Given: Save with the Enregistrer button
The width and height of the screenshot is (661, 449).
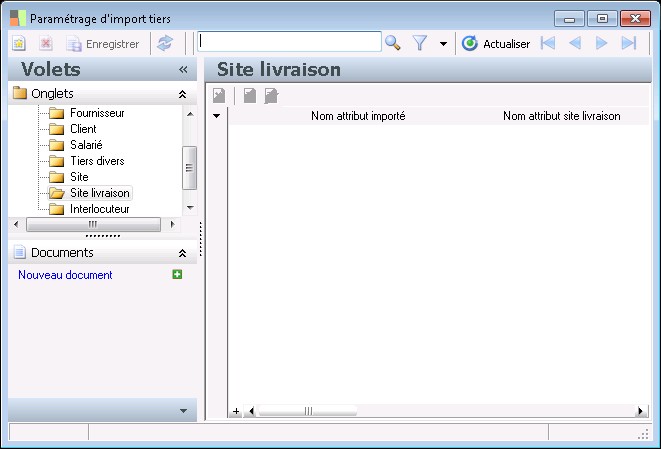Looking at the screenshot, I should tap(102, 44).
